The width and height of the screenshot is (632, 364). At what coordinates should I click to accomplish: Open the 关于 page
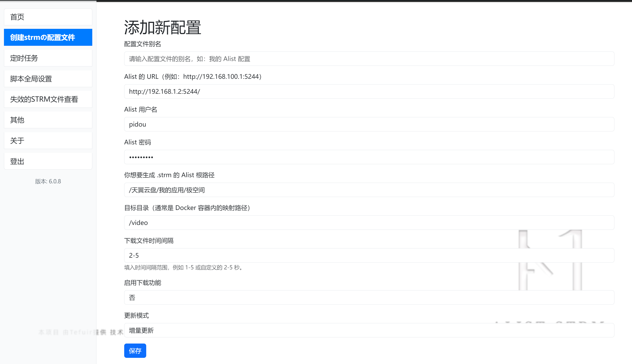tap(48, 140)
